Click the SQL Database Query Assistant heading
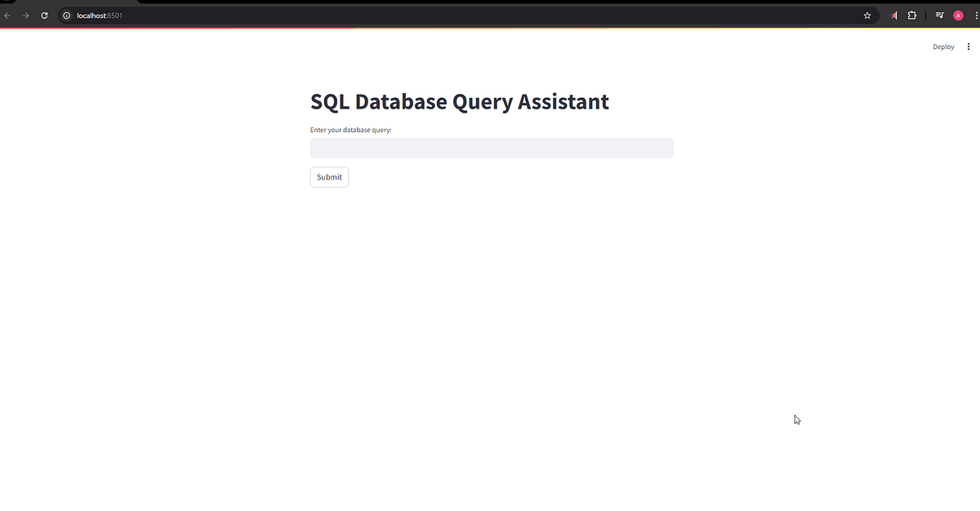Image resolution: width=980 pixels, height=511 pixels. click(459, 101)
